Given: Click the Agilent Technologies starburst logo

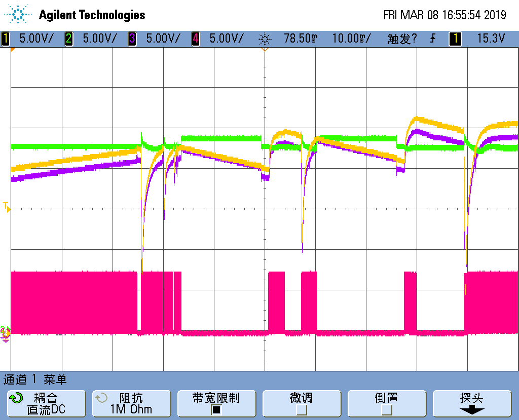Looking at the screenshot, I should tap(18, 15).
